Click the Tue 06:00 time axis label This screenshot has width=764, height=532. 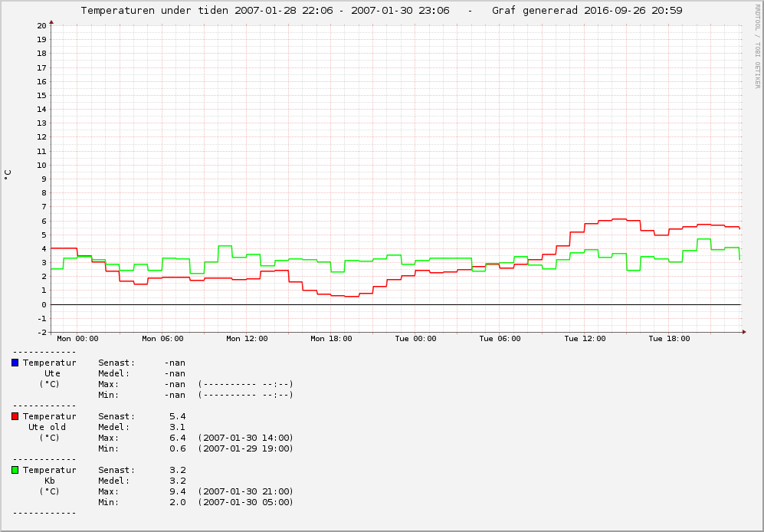[500, 338]
